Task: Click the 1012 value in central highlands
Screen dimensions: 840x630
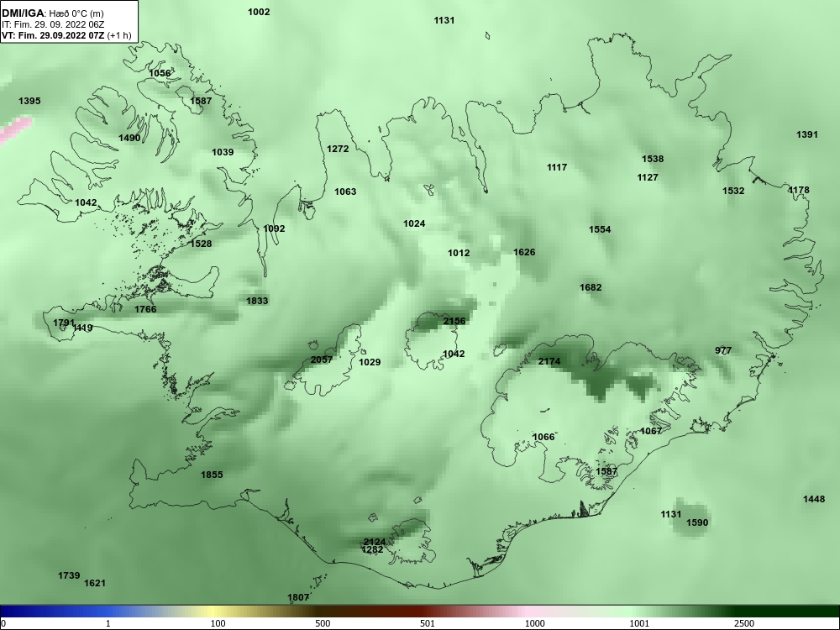Action: point(459,253)
